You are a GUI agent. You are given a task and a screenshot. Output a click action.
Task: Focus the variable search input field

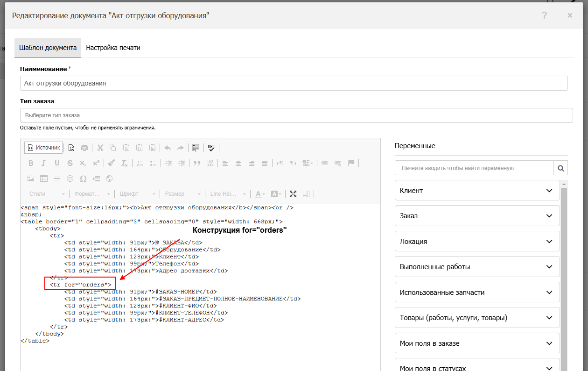click(474, 168)
